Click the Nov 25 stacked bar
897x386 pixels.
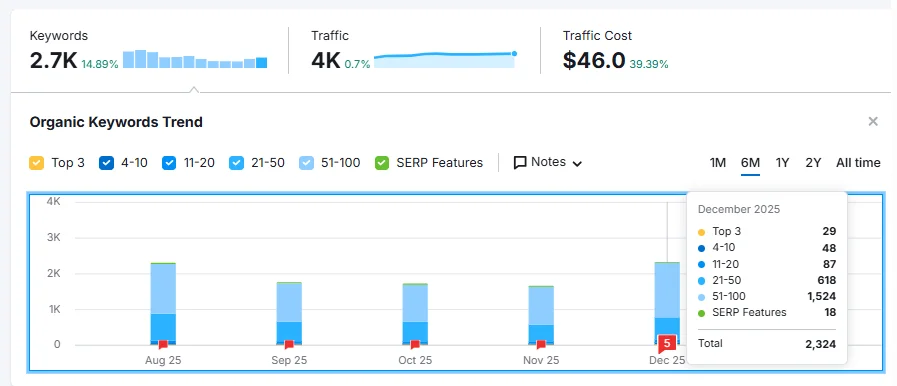(541, 315)
